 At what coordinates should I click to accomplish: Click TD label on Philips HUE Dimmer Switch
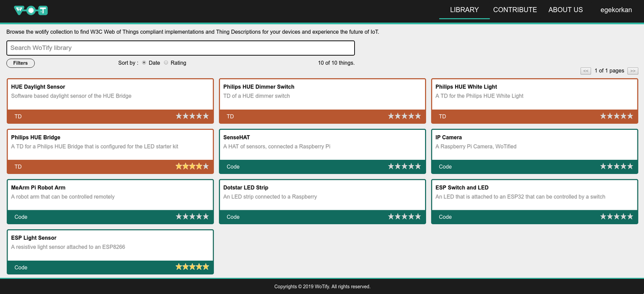tap(230, 116)
